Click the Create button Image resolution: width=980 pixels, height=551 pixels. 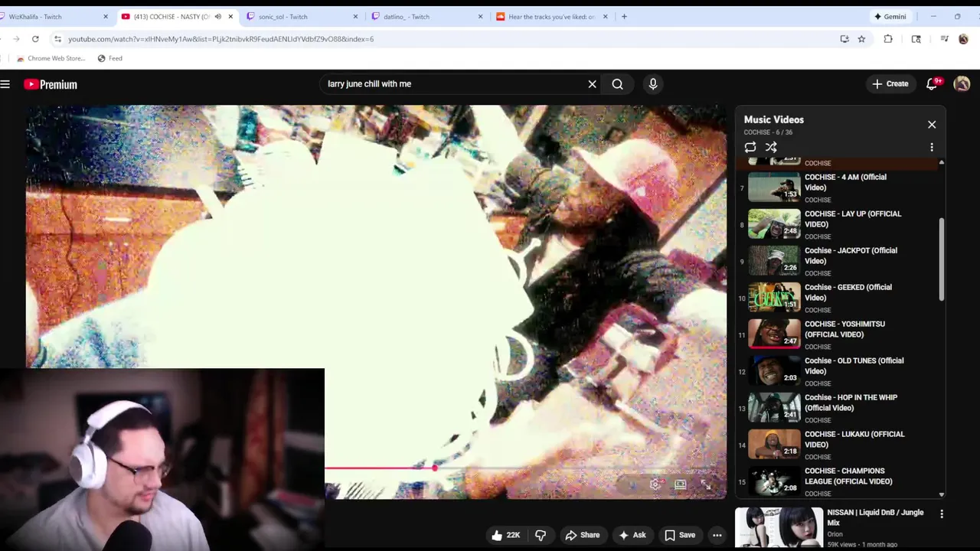pyautogui.click(x=890, y=84)
